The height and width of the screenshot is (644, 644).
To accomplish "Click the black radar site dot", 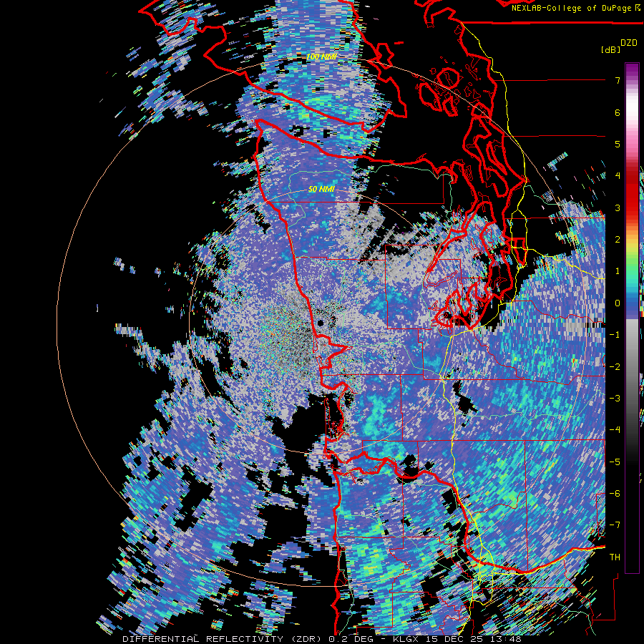I will (x=321, y=323).
